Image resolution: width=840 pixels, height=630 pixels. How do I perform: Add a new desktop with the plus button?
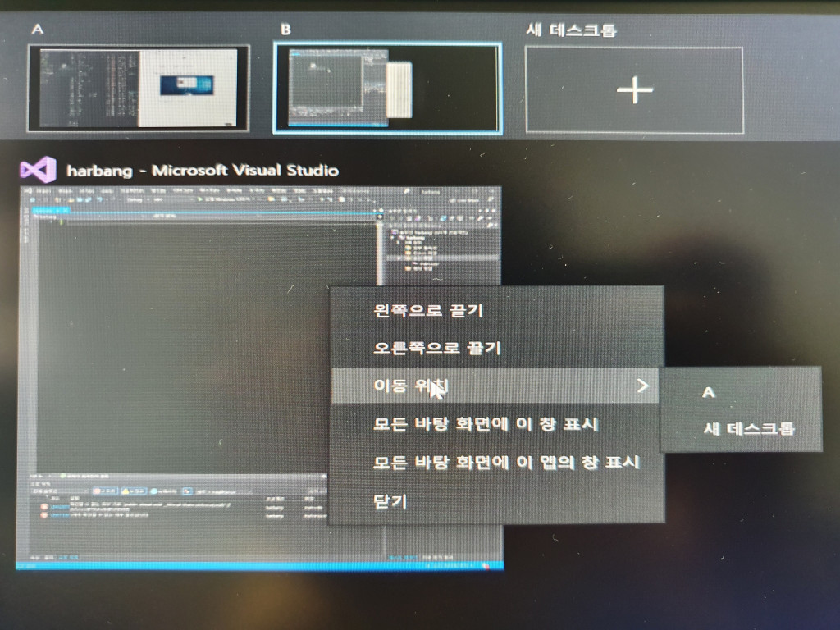tap(634, 89)
